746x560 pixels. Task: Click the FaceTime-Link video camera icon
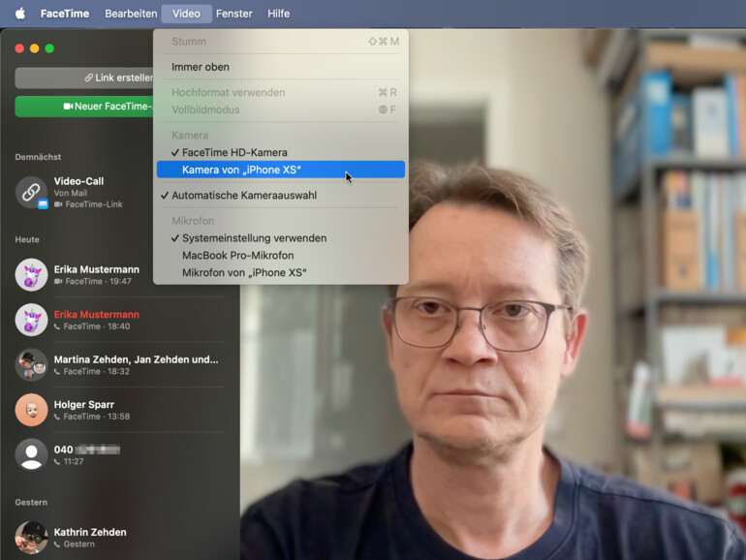click(58, 204)
